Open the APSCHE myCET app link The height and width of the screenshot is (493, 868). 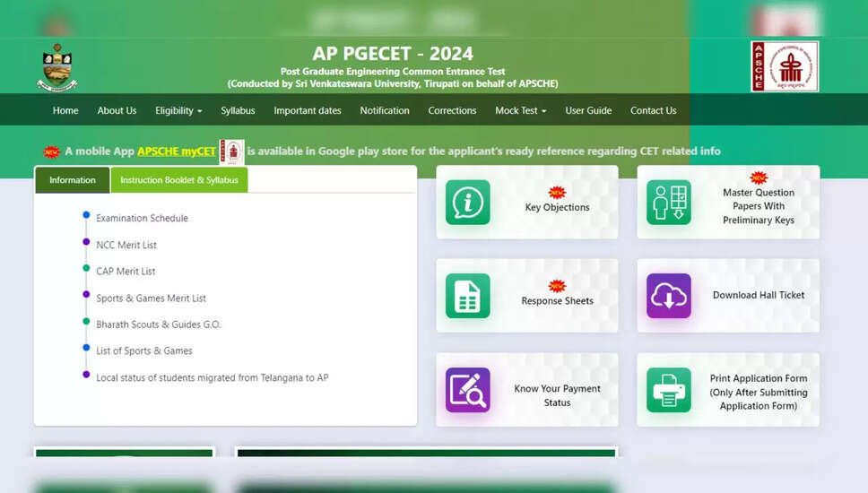click(x=177, y=151)
